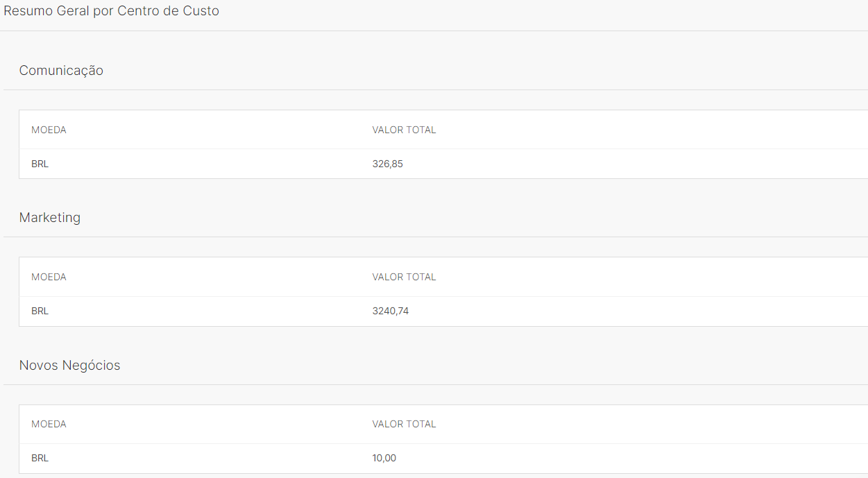Select the 10,00 value cell

pyautogui.click(x=384, y=459)
